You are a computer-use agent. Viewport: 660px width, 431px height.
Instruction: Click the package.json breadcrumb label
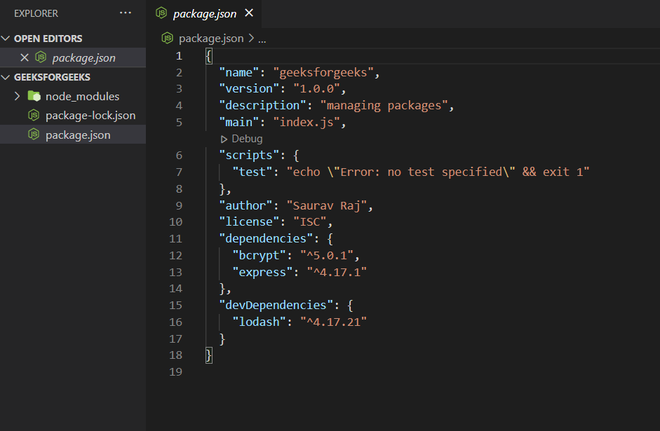(213, 38)
